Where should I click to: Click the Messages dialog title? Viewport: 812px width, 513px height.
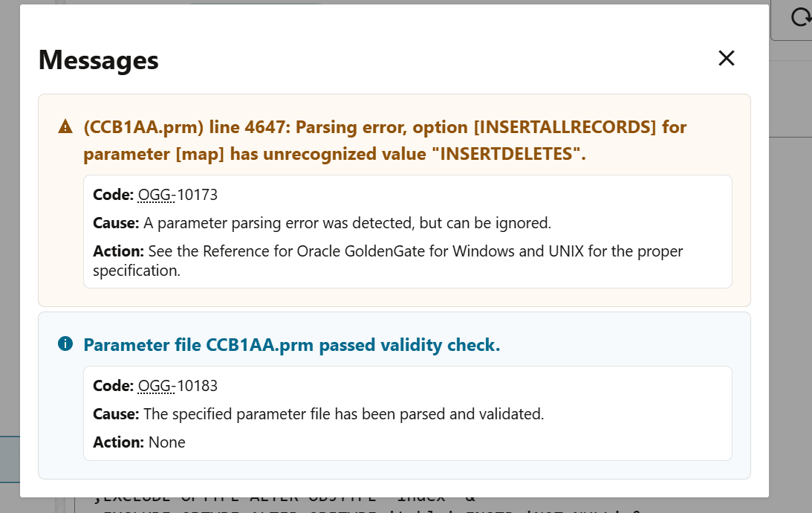tap(98, 60)
